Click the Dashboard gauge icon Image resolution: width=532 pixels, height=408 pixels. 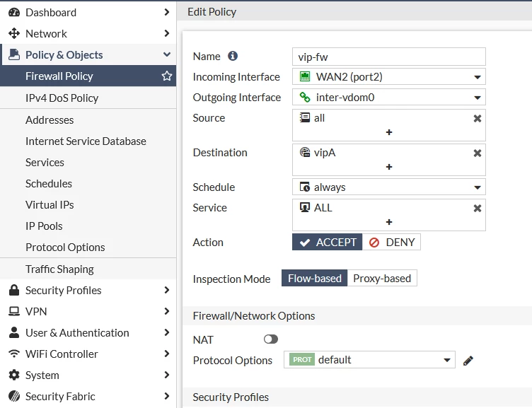pos(14,12)
